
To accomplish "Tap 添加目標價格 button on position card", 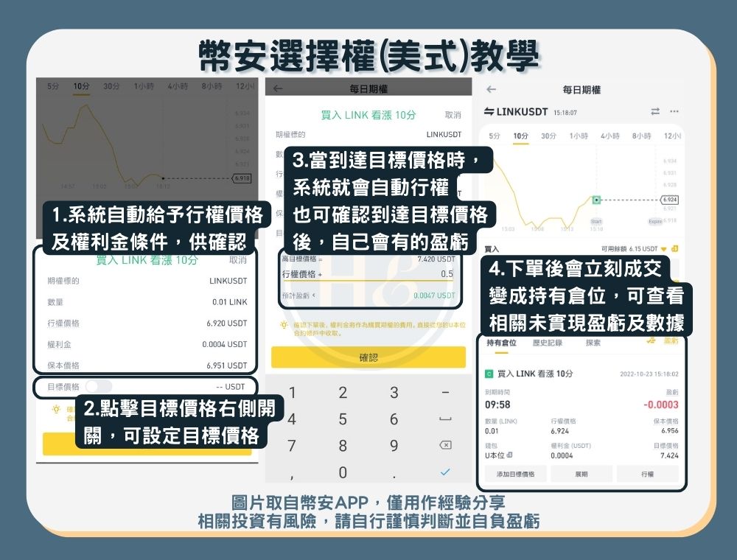I will coord(516,474).
